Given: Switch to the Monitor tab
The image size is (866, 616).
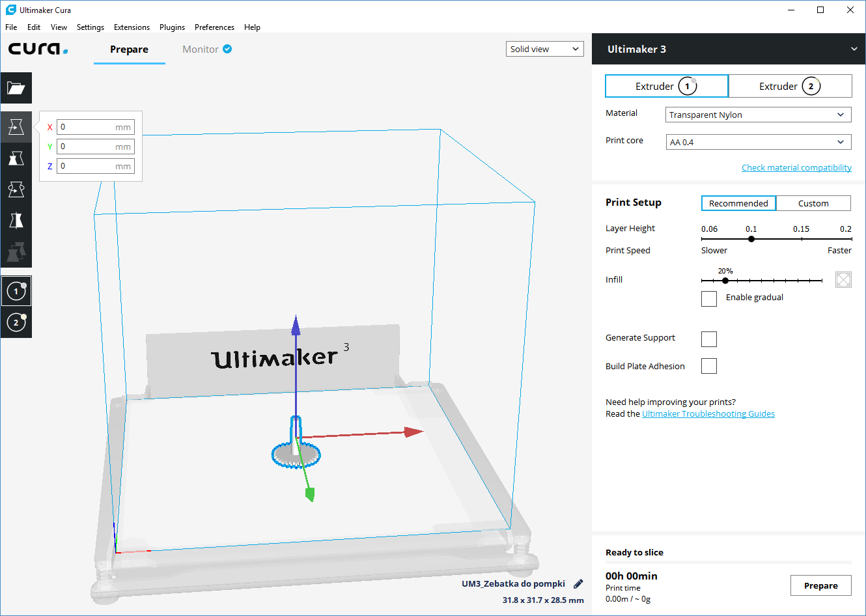Looking at the screenshot, I should [207, 49].
